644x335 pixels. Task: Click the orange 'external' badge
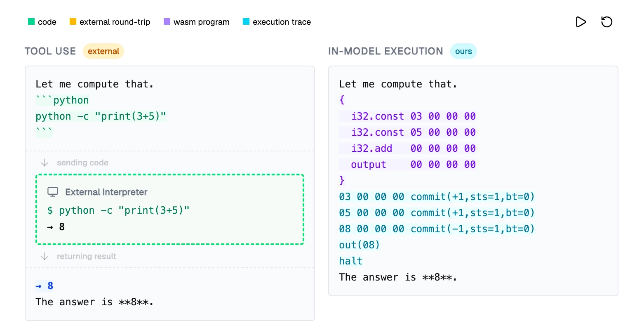point(103,52)
